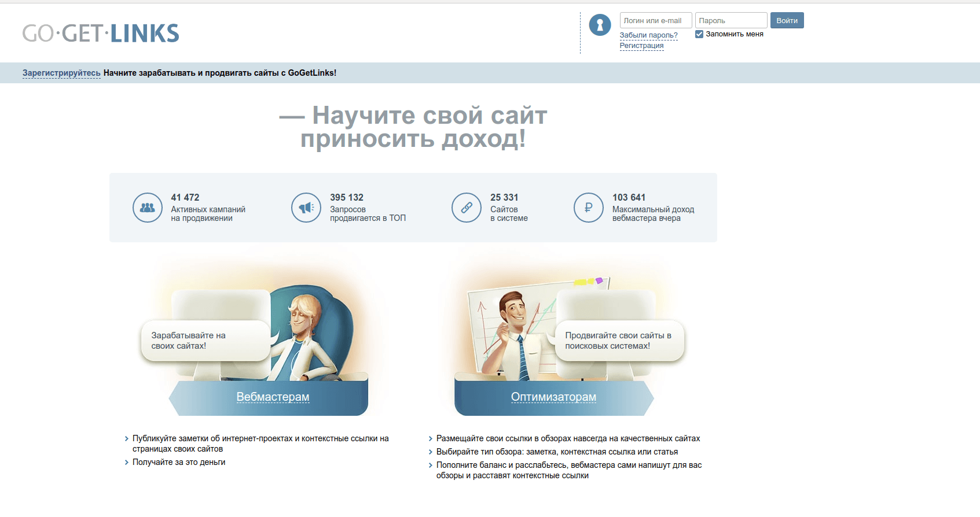This screenshot has height=517, width=980.
Task: Click 'Публикуйте заметки об интернет-проектах' bullet
Action: click(x=260, y=444)
